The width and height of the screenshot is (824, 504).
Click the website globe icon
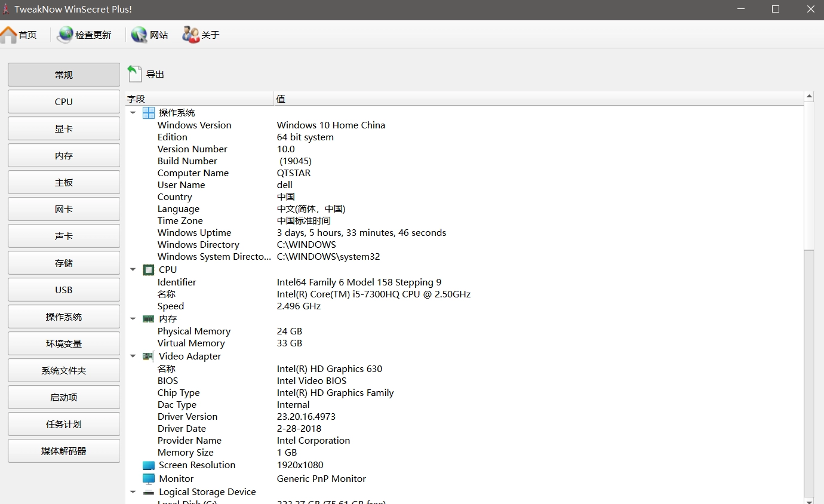pos(139,35)
